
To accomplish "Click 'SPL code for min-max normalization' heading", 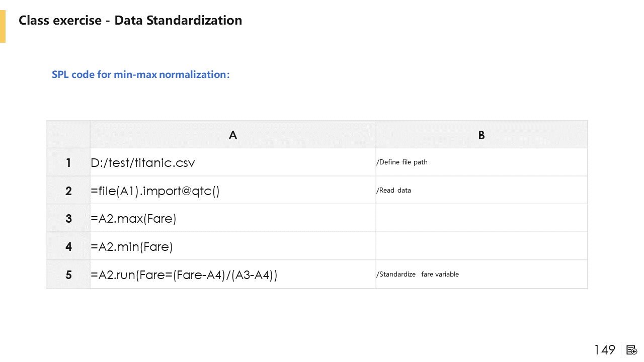I will pyautogui.click(x=140, y=74).
